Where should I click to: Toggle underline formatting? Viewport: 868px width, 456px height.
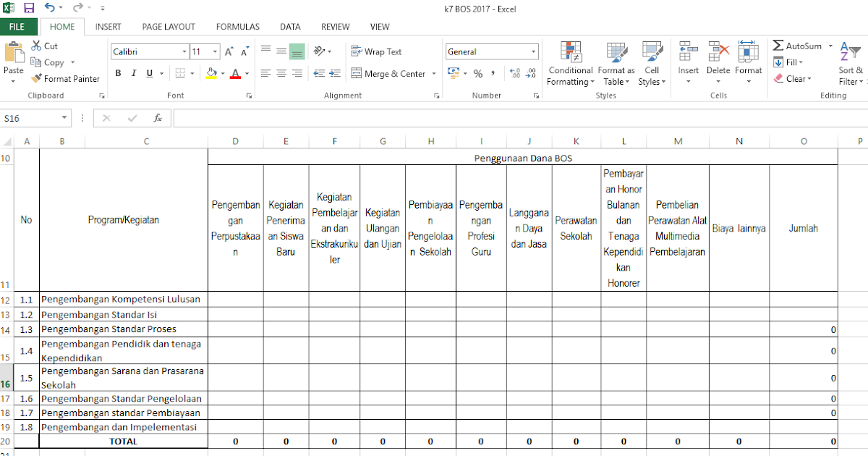(150, 73)
